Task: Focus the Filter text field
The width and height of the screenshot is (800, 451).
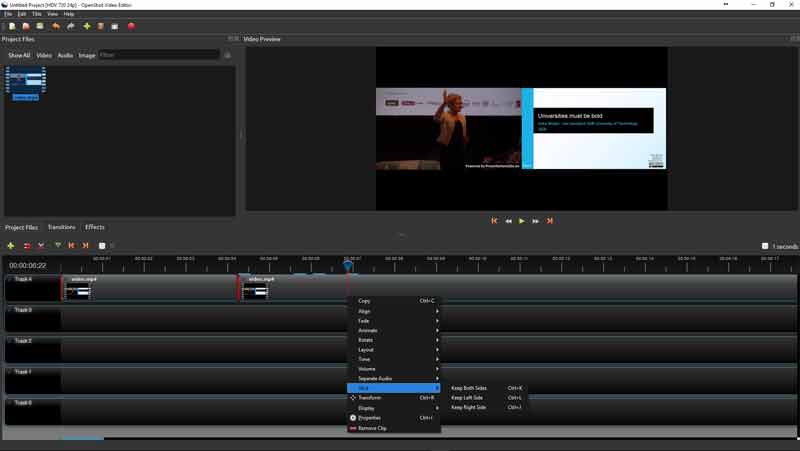Action: tap(159, 55)
